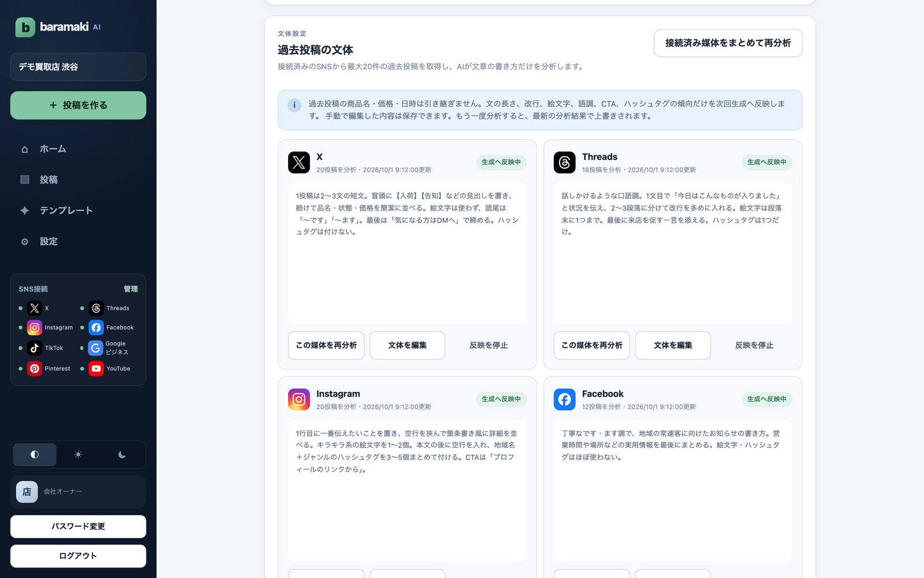The width and height of the screenshot is (924, 578).
Task: Click the ログアウト button
Action: [x=78, y=556]
